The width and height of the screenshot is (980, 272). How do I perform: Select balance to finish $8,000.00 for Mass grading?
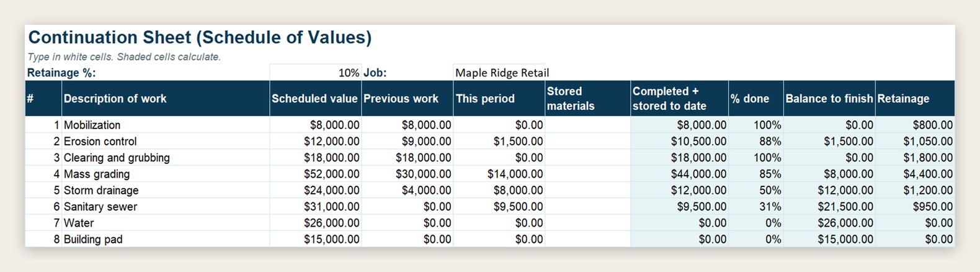click(829, 174)
